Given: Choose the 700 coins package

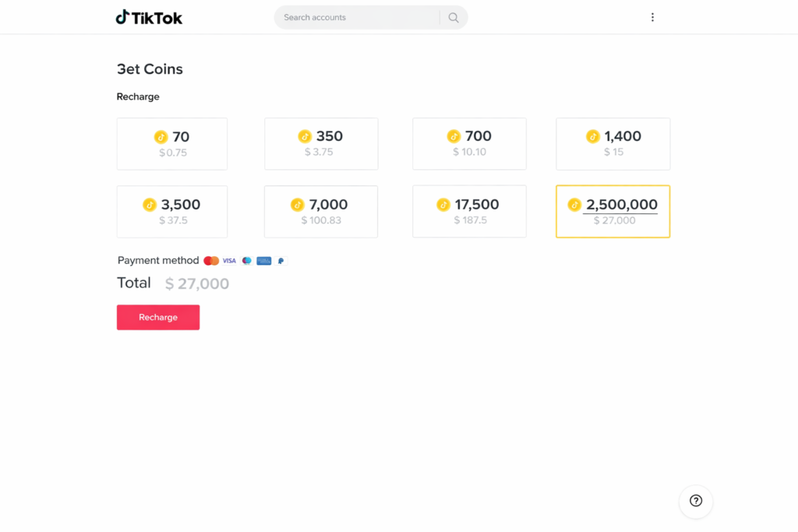Looking at the screenshot, I should tap(469, 144).
